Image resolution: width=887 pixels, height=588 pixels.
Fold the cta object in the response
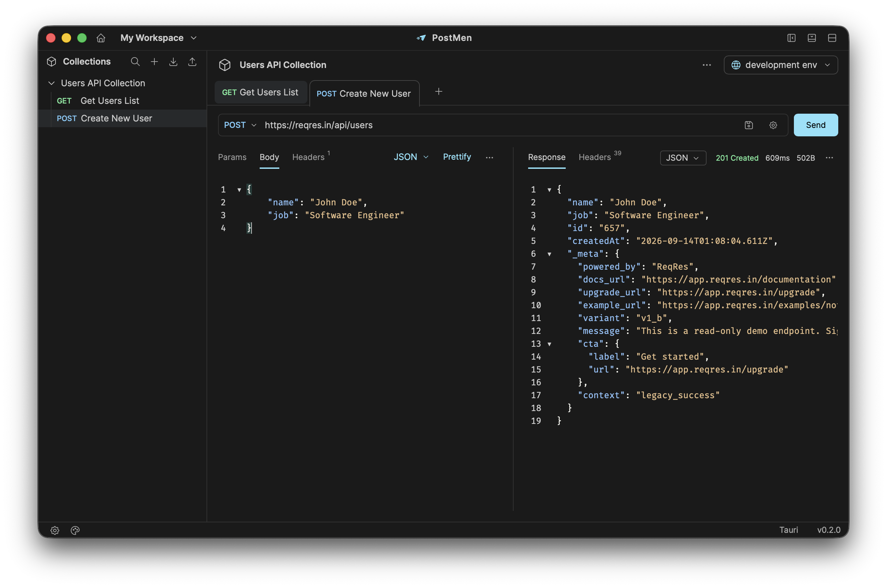click(x=549, y=344)
